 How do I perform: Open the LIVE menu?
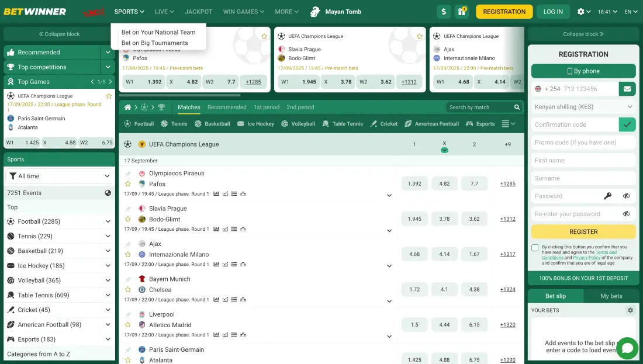pos(164,12)
